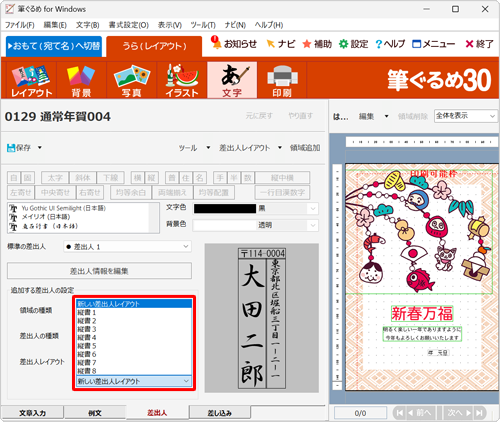Click the 両端揃え button

click(x=172, y=192)
